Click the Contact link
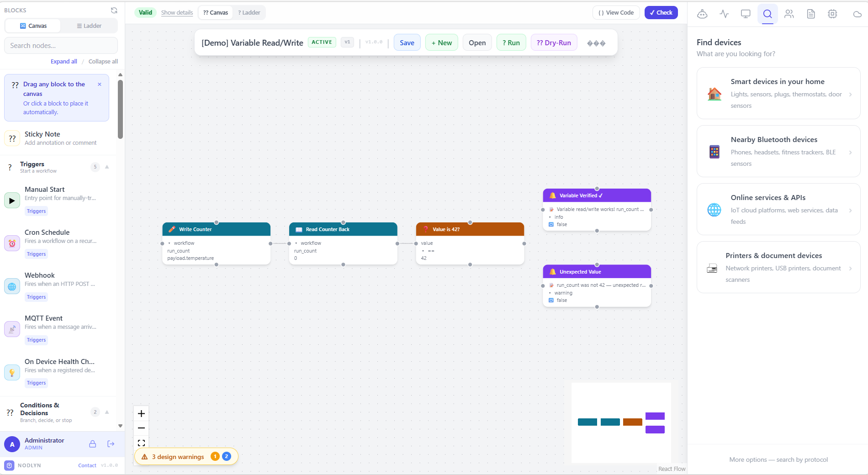Viewport: 868px width, 475px height. click(87, 465)
